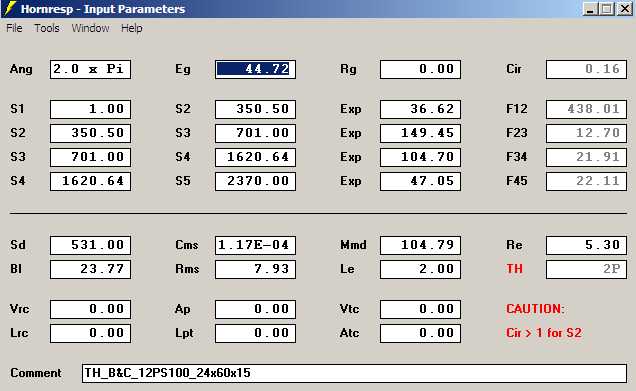Click the S5 label
Screen dimensions: 636x391
(183, 180)
